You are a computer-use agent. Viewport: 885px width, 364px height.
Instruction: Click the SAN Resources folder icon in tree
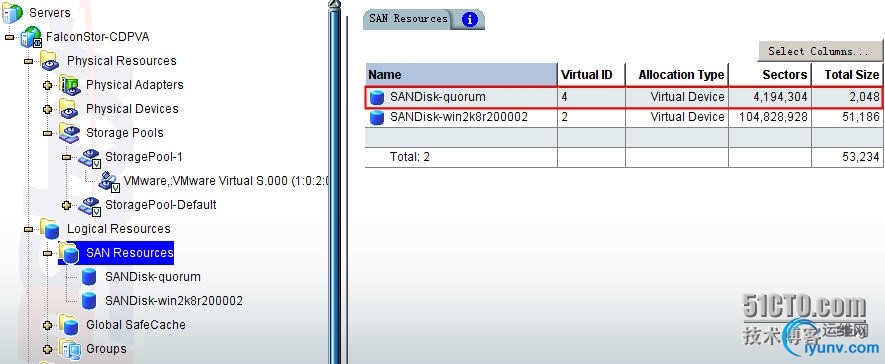click(69, 253)
